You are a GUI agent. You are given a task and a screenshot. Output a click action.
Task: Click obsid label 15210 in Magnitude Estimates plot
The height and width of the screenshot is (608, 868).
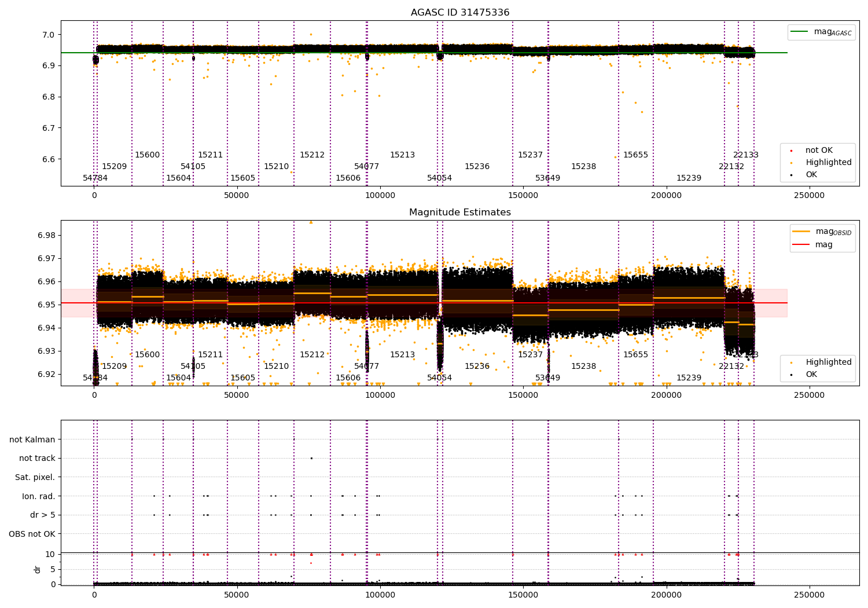point(277,367)
